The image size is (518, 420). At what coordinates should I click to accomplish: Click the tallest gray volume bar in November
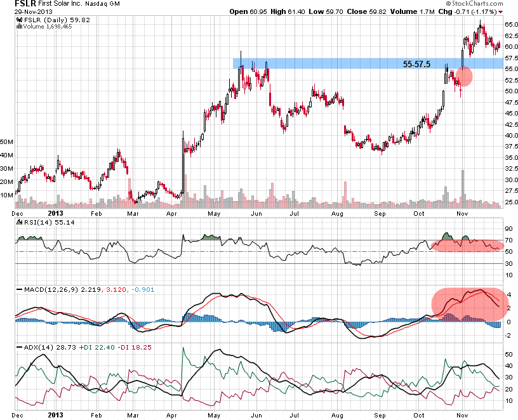(463, 189)
